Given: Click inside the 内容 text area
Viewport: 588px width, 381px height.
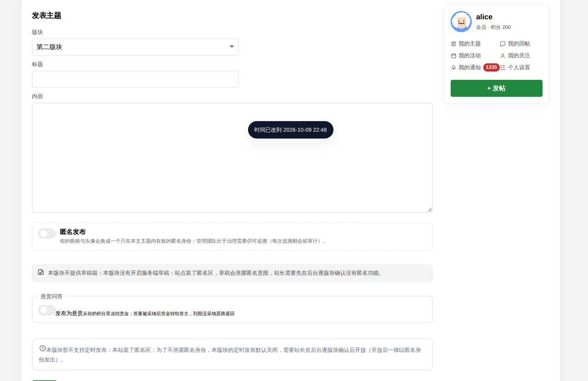Looking at the screenshot, I should pyautogui.click(x=232, y=158).
